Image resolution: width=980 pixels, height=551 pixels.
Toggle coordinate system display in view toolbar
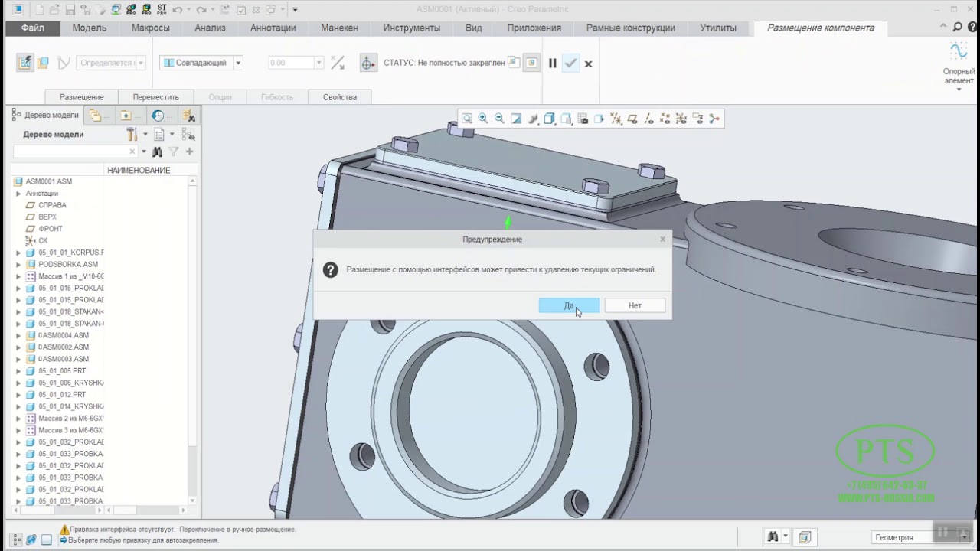[x=681, y=119]
